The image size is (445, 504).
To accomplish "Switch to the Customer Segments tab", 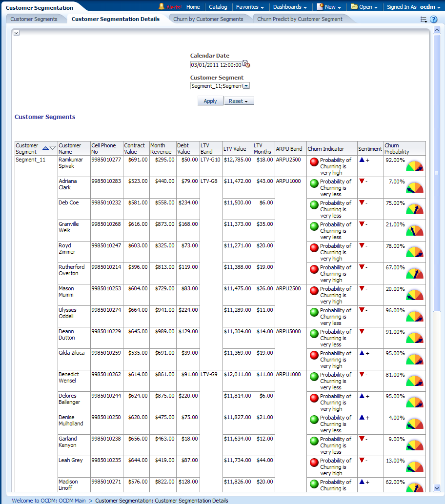I will click(34, 19).
